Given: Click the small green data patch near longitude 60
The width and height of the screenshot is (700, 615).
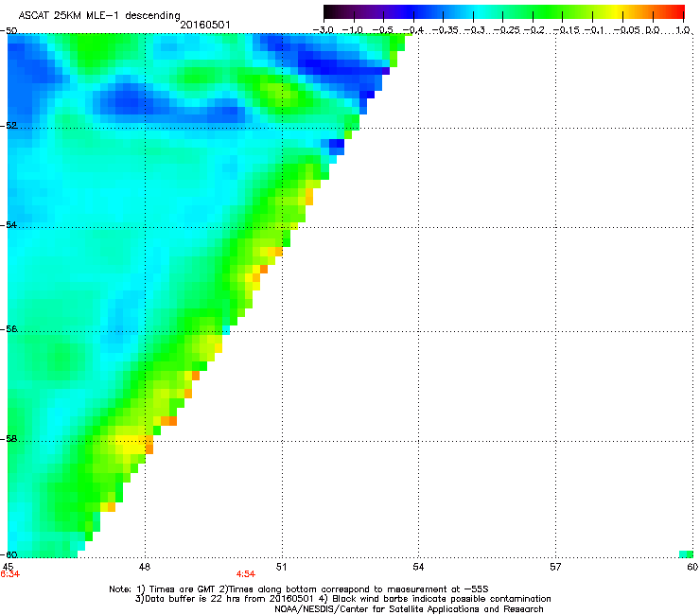Looking at the screenshot, I should (x=686, y=554).
